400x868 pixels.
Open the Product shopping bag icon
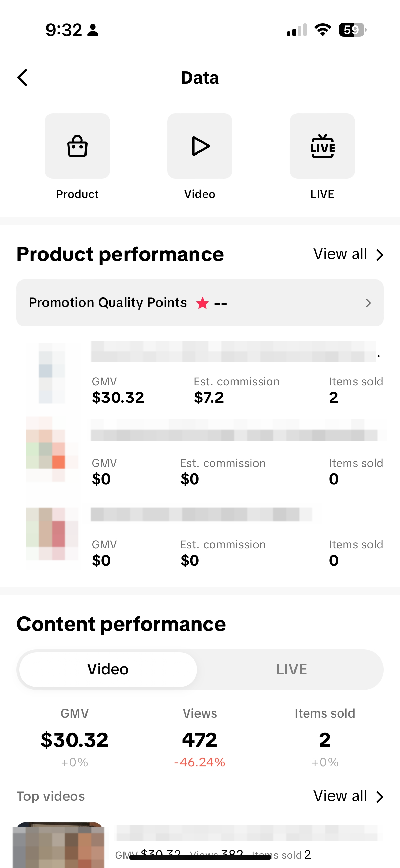point(77,146)
